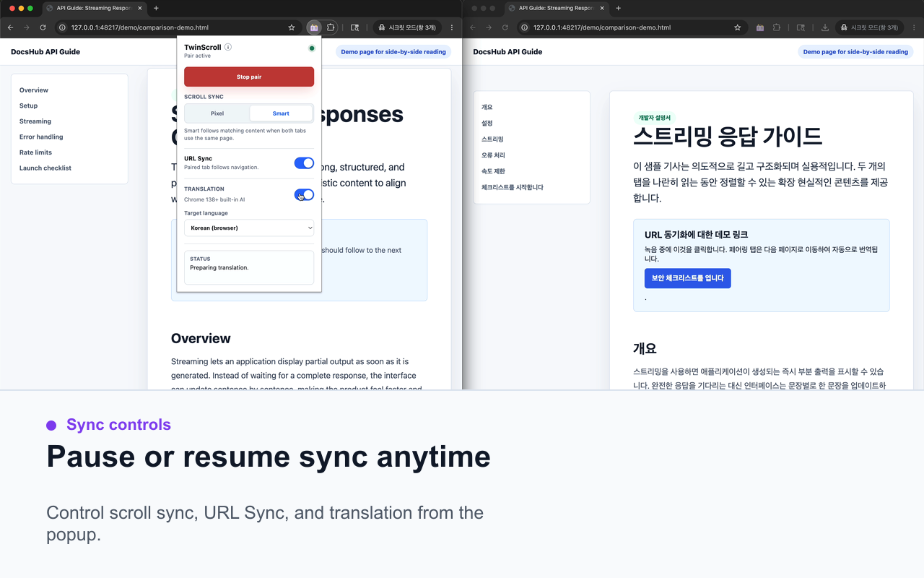Bookmark this page with the star in right window
The width and height of the screenshot is (924, 578).
point(738,27)
